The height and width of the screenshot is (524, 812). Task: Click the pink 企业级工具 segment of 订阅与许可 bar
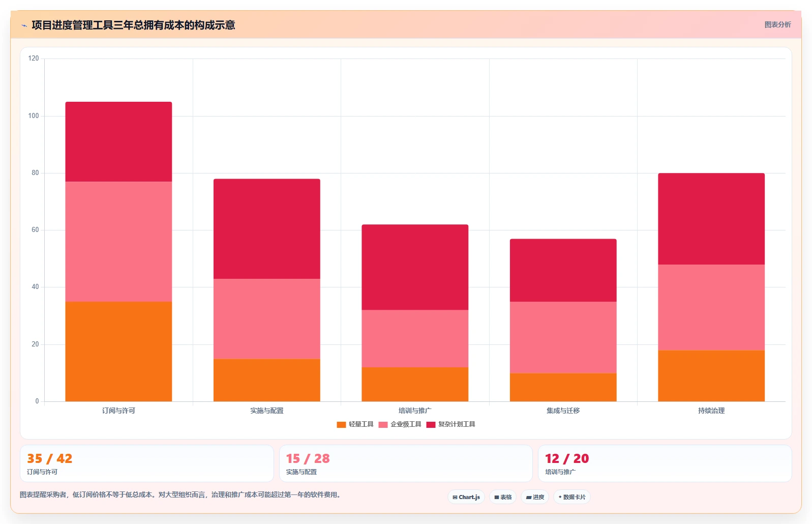coord(118,242)
